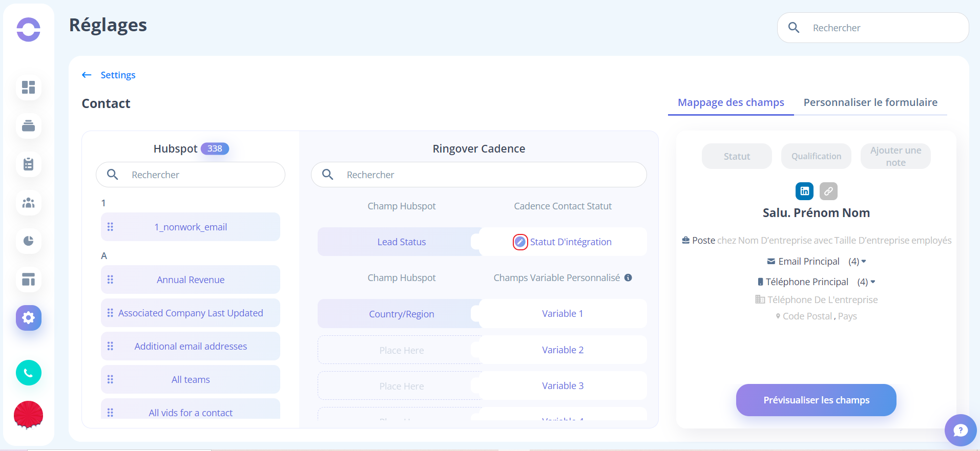This screenshot has width=980, height=451.
Task: Switch to Mappage des champs tab
Action: point(731,102)
